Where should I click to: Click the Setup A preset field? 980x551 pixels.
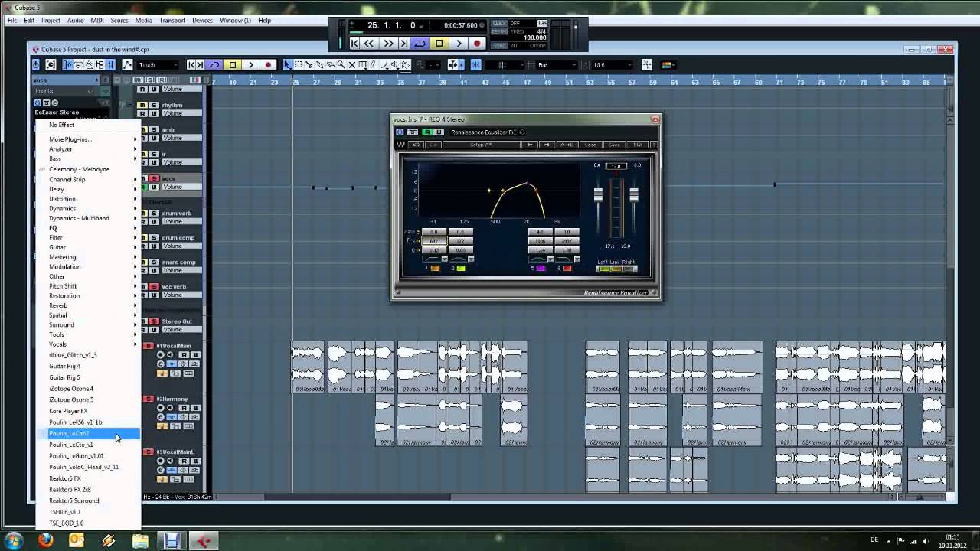[x=482, y=145]
